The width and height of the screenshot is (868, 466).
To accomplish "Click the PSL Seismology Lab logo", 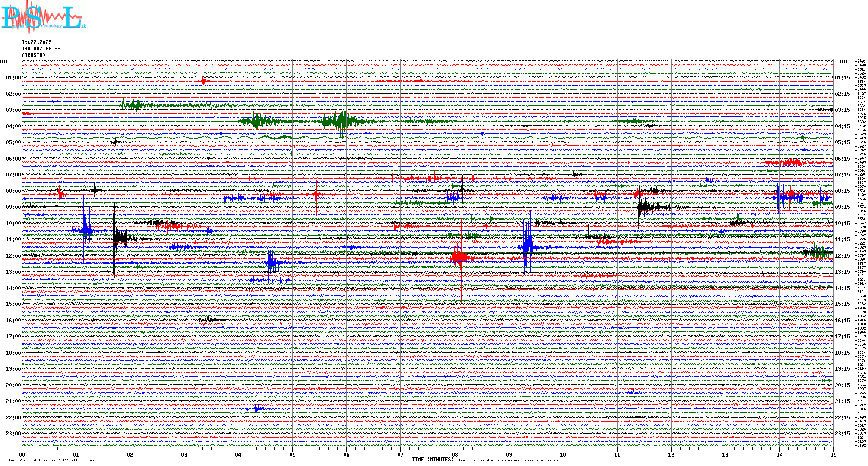I will [42, 17].
